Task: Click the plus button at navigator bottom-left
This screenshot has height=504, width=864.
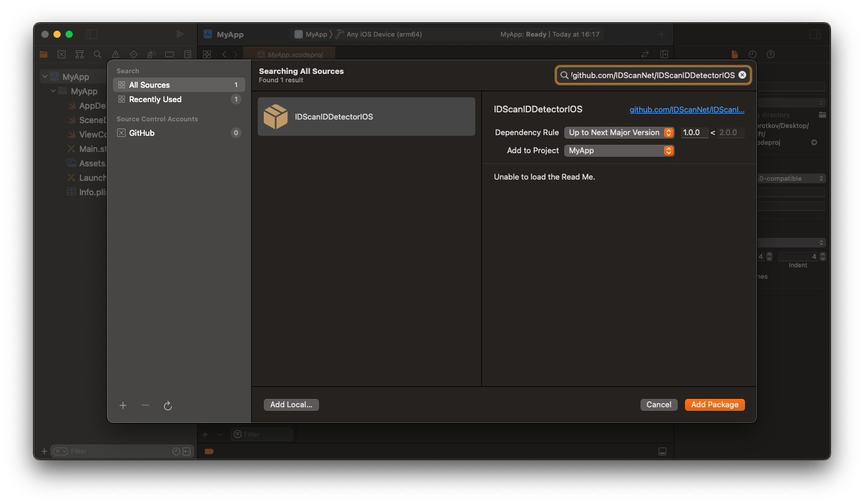Action: pos(44,451)
